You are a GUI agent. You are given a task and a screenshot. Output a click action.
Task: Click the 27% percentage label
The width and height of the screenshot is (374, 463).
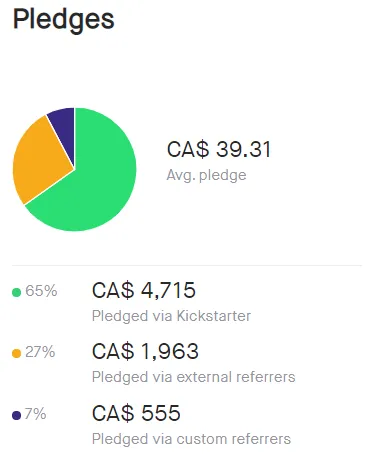coord(40,352)
